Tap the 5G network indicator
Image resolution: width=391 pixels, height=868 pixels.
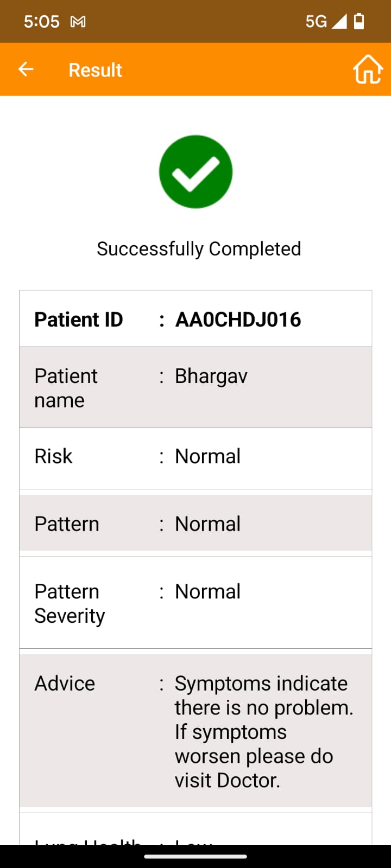tap(316, 22)
